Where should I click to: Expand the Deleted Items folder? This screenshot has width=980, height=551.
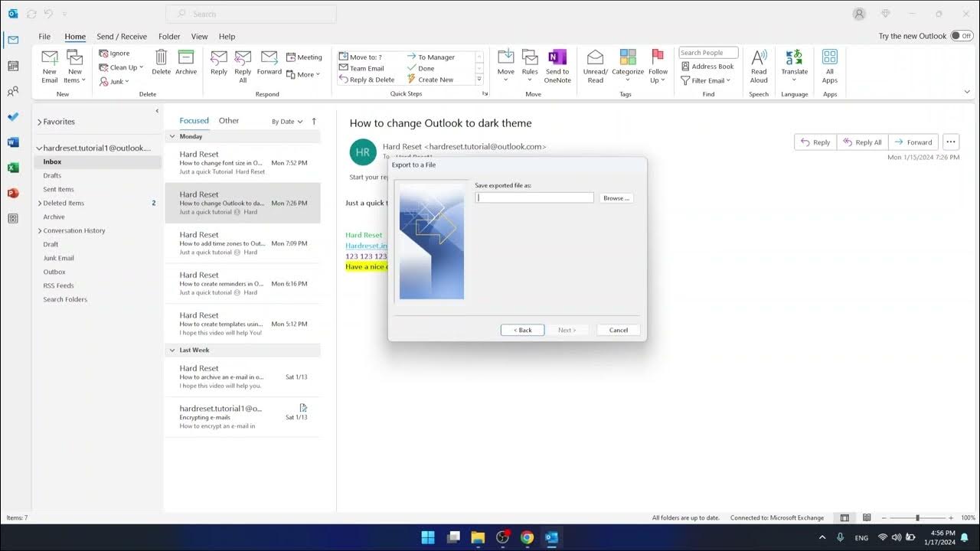pyautogui.click(x=38, y=203)
